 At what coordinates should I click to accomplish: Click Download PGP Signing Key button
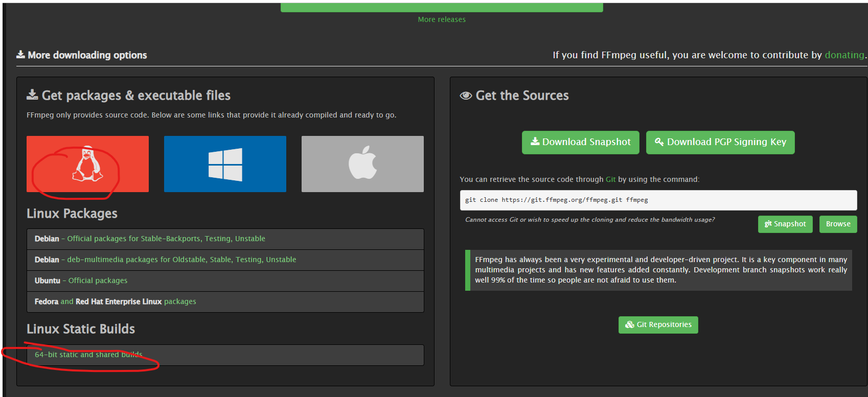(720, 142)
